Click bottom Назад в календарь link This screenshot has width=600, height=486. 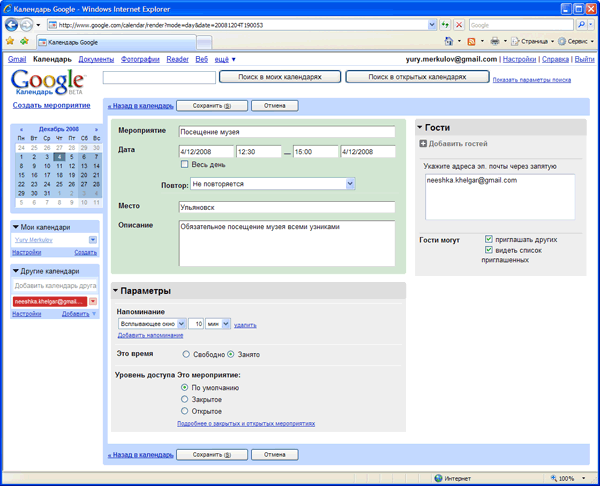pos(140,455)
